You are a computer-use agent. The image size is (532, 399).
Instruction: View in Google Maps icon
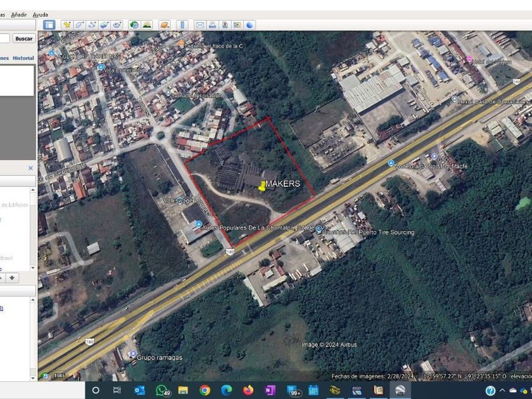click(237, 25)
